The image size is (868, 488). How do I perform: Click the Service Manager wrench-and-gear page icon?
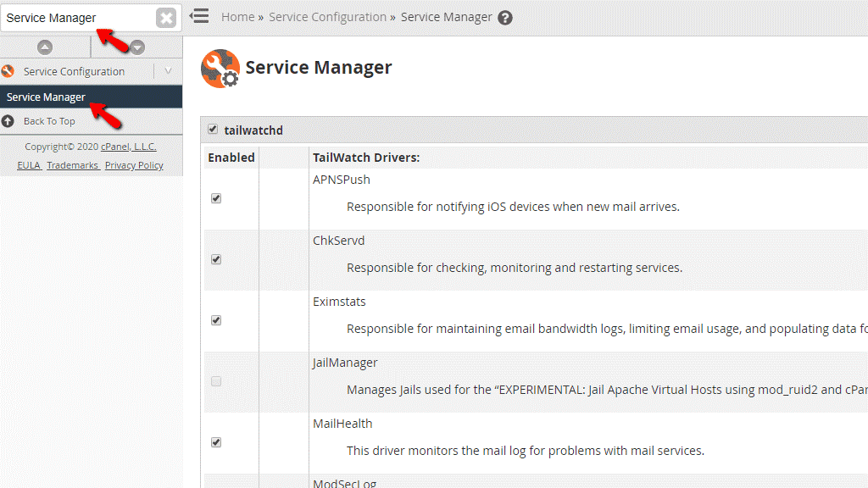(x=220, y=68)
